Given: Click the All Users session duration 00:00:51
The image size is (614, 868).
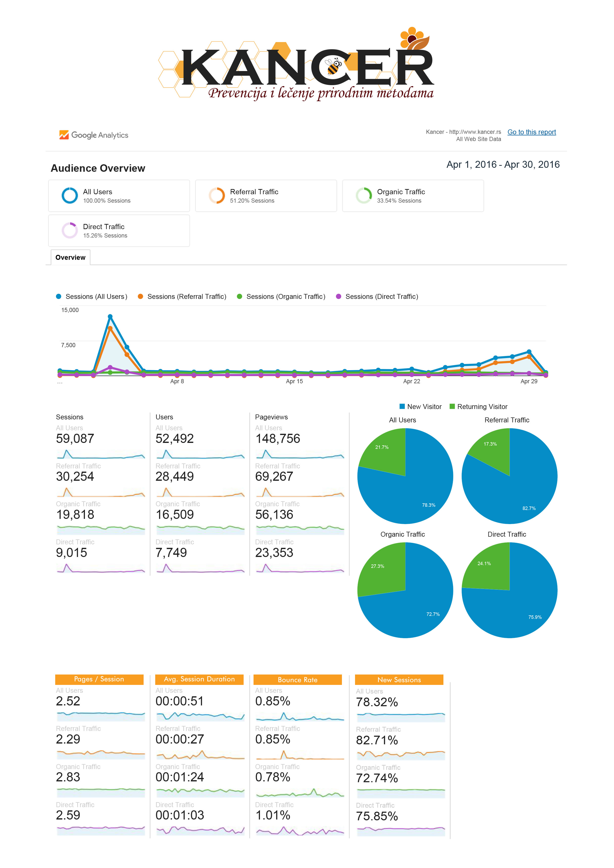Looking at the screenshot, I should (x=180, y=701).
